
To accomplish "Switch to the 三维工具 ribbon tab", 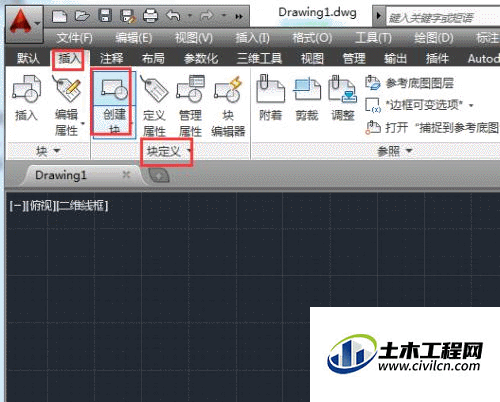I will pos(259,59).
